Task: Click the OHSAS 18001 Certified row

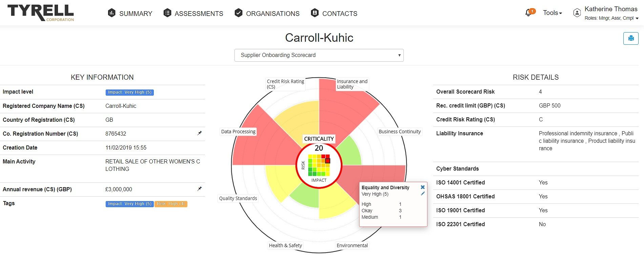Action: [x=536, y=196]
